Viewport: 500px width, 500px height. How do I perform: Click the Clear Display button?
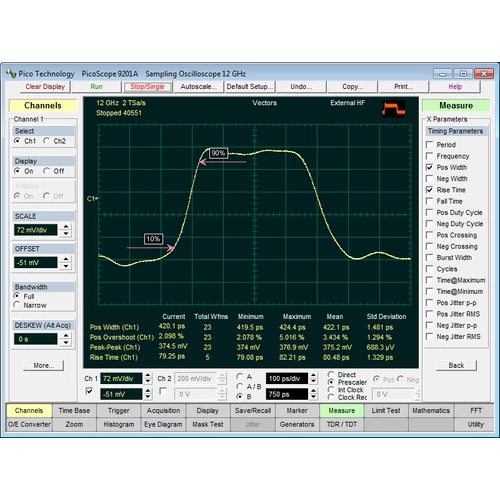[x=45, y=87]
